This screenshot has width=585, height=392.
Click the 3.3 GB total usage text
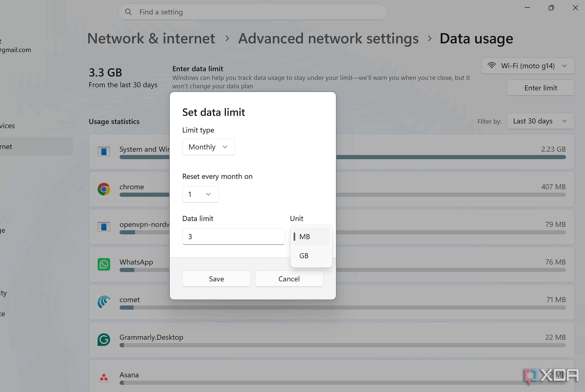pyautogui.click(x=105, y=72)
